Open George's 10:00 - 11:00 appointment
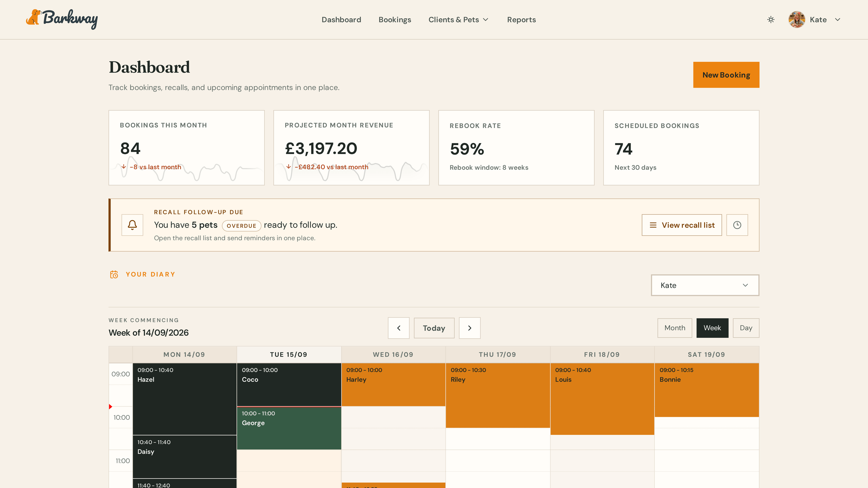The image size is (868, 488). 289,428
